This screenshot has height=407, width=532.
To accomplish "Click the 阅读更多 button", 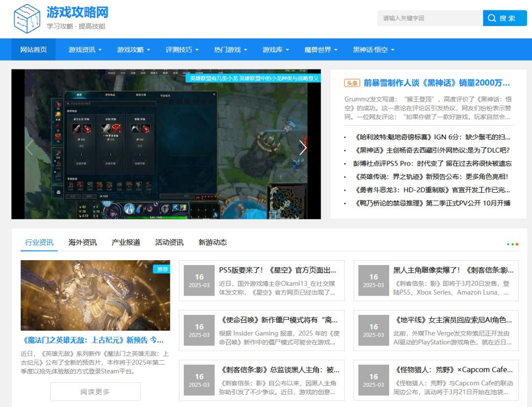I will (96, 392).
